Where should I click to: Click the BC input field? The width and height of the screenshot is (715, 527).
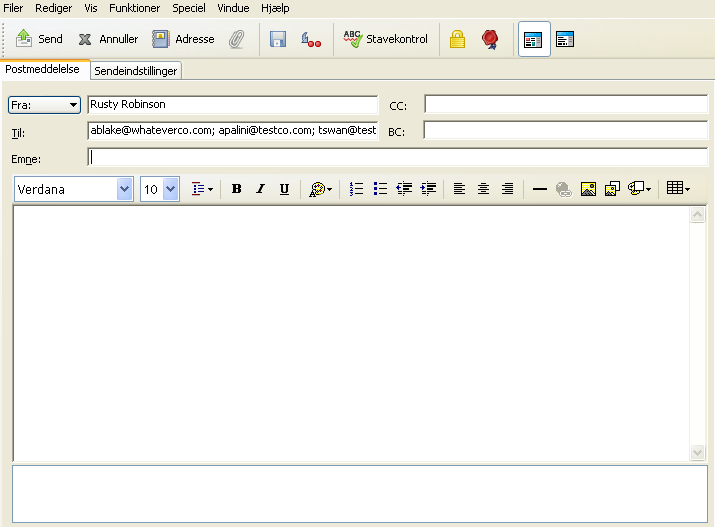click(x=565, y=130)
